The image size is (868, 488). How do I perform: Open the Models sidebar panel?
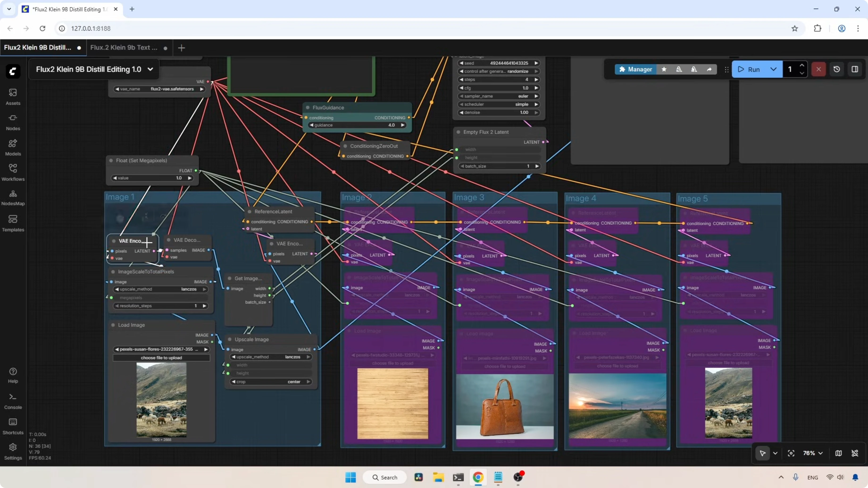tap(13, 147)
